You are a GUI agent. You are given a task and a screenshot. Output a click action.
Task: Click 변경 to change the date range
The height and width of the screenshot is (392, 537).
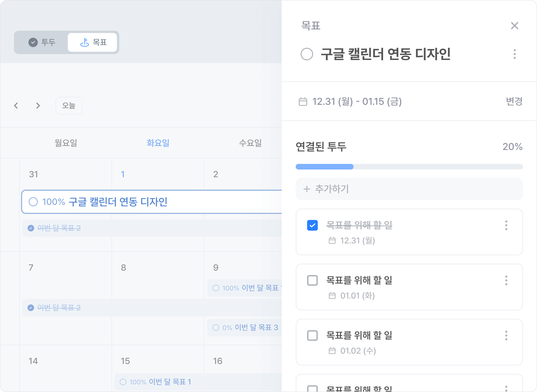point(514,101)
